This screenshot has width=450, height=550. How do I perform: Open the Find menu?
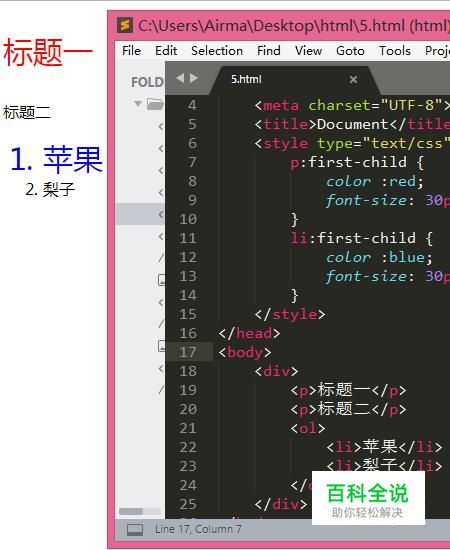tap(269, 51)
